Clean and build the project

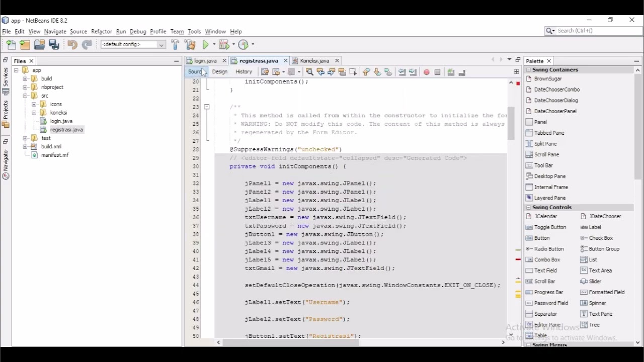coord(190,45)
